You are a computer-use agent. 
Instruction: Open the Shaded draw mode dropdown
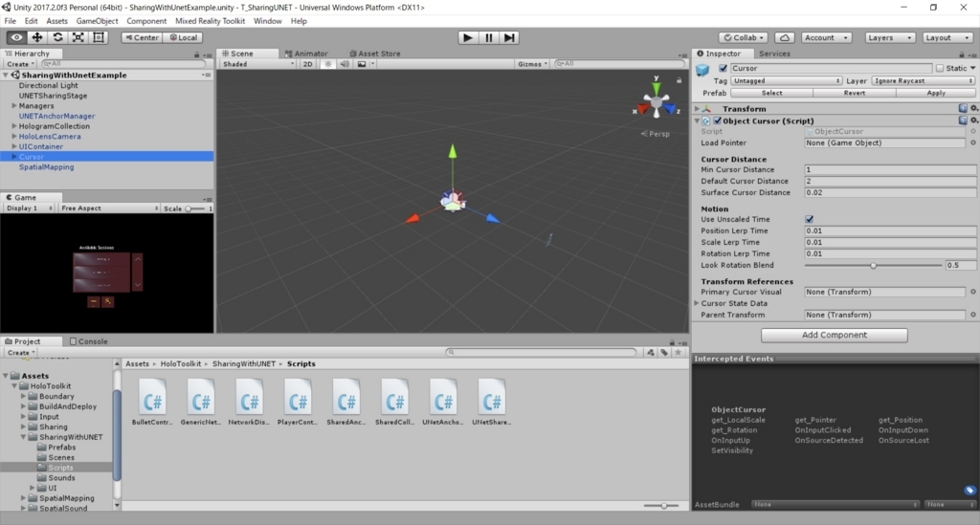(258, 64)
